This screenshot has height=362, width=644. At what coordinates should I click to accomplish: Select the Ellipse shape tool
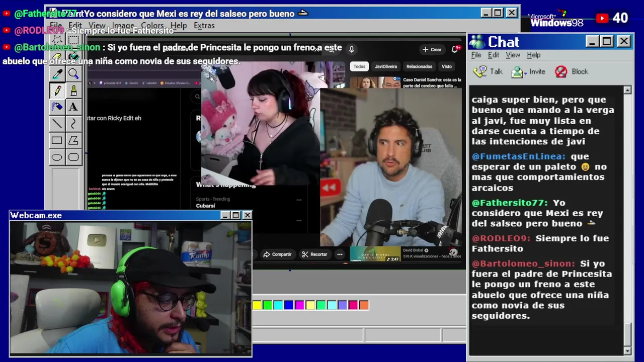click(x=57, y=157)
